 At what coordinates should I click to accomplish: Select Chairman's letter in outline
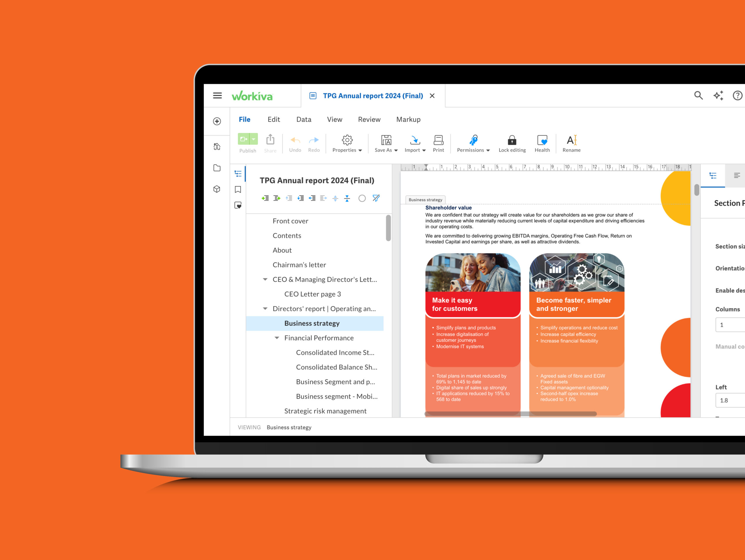coord(299,265)
